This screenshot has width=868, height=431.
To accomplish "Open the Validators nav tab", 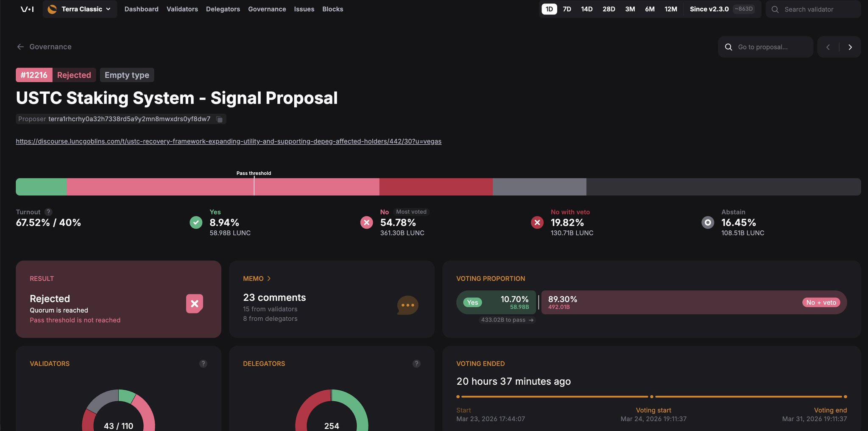I will 182,9.
